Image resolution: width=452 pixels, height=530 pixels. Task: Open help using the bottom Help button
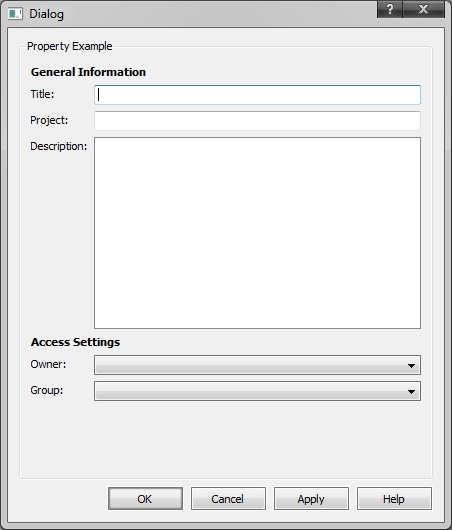[394, 499]
